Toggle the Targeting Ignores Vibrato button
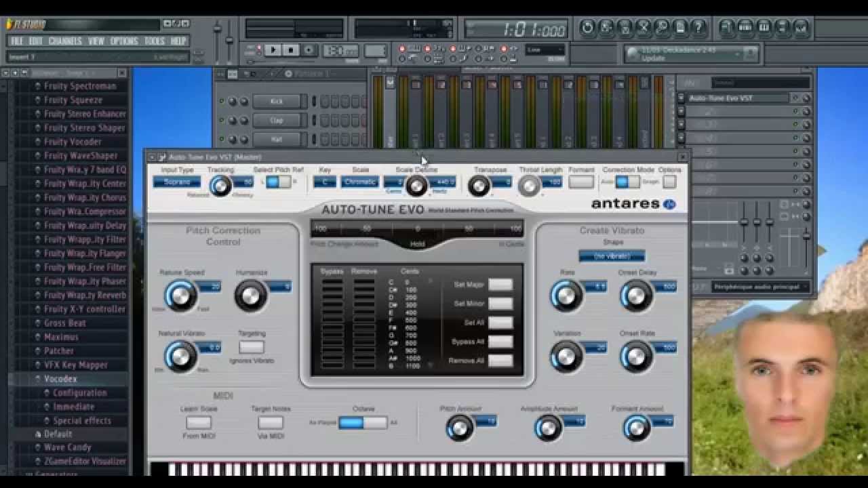This screenshot has width=868, height=488. pos(251,347)
